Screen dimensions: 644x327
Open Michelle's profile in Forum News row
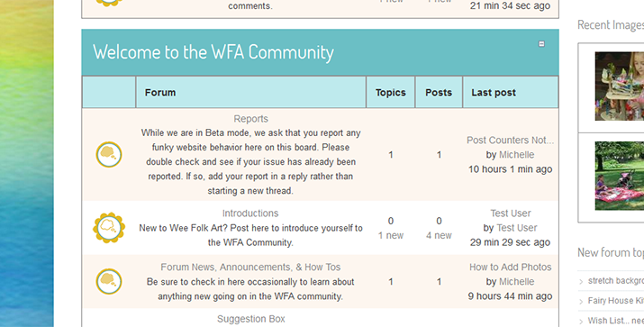pos(516,281)
